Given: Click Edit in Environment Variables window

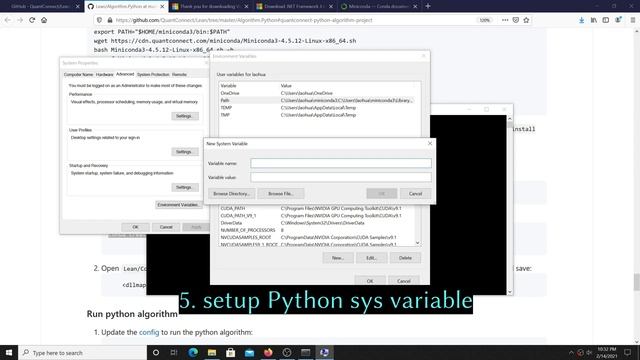Looking at the screenshot, I should point(371,258).
